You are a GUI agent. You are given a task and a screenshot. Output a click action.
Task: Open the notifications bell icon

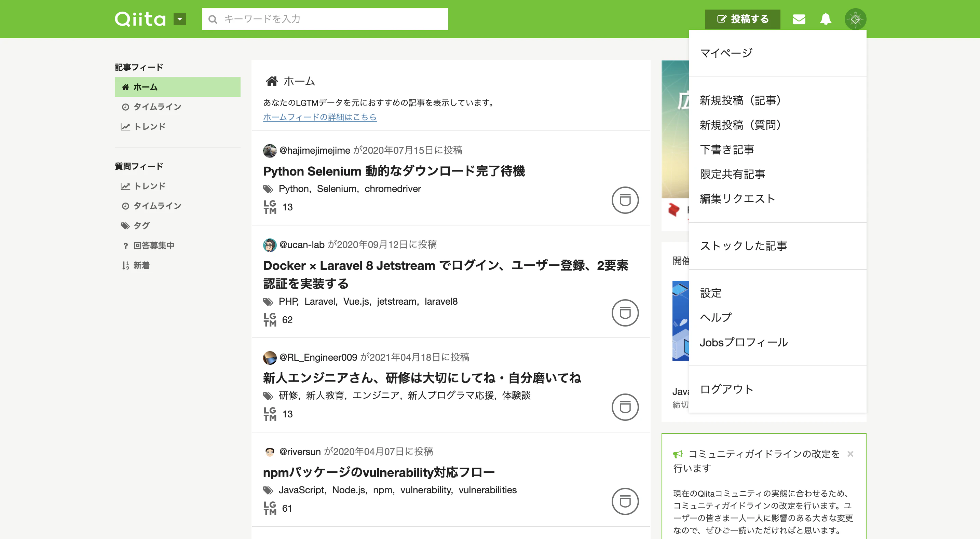point(825,19)
